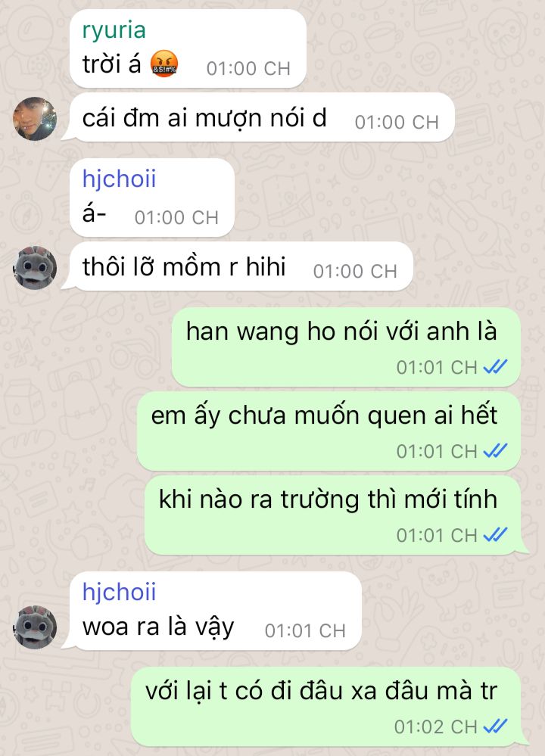Tap double check marks on the 01:02 CH message
The image size is (545, 756).
tap(495, 726)
